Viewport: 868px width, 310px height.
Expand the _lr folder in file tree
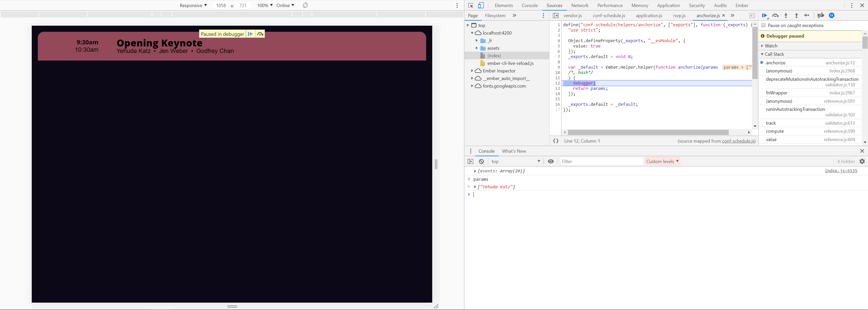(477, 40)
